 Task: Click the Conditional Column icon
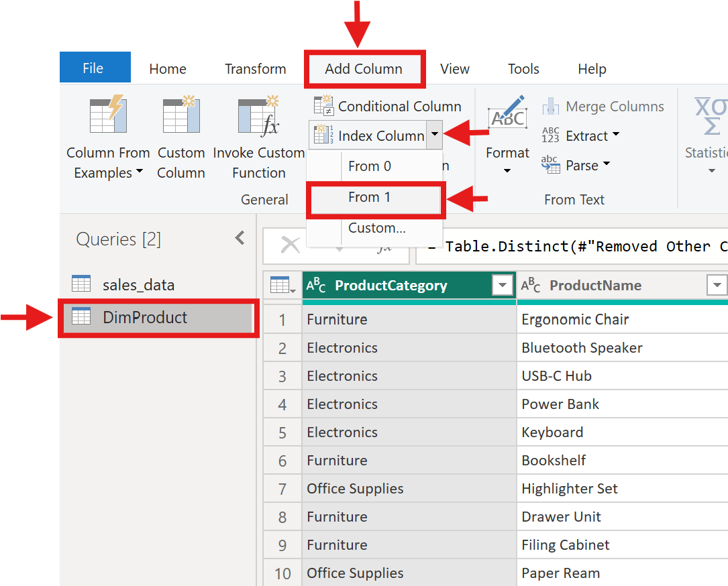(x=323, y=106)
